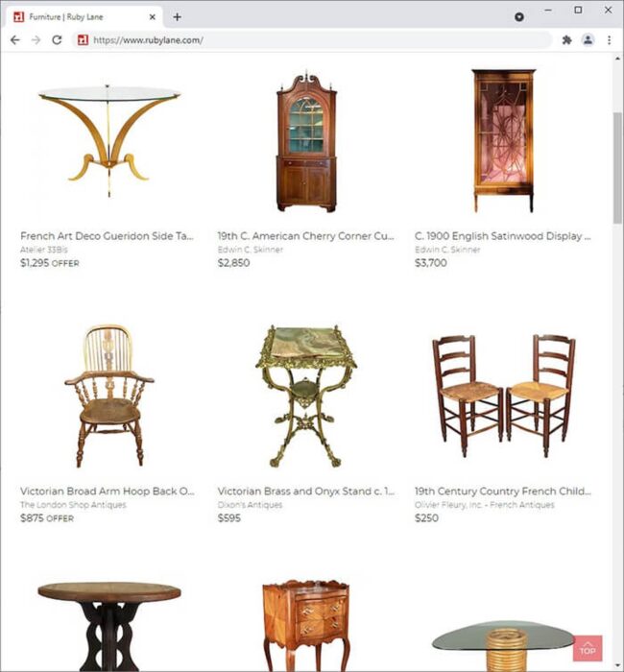624x672 pixels.
Task: Click the browser back arrow
Action: (15, 40)
